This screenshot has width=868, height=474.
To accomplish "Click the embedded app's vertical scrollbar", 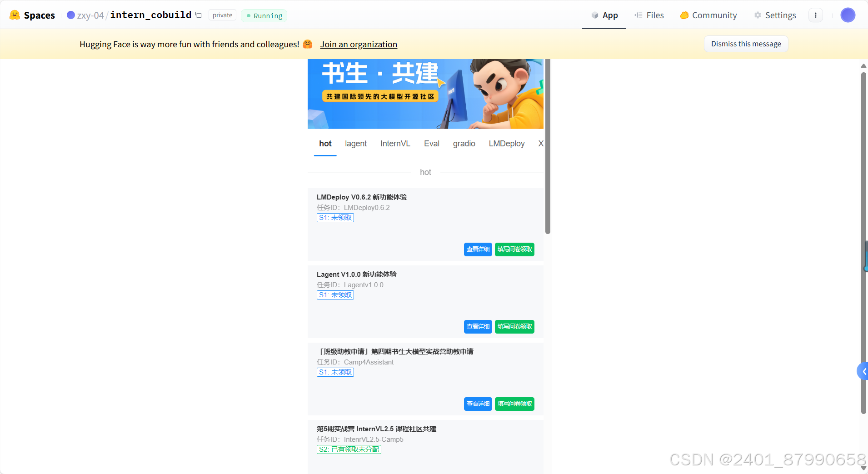I will (x=548, y=146).
